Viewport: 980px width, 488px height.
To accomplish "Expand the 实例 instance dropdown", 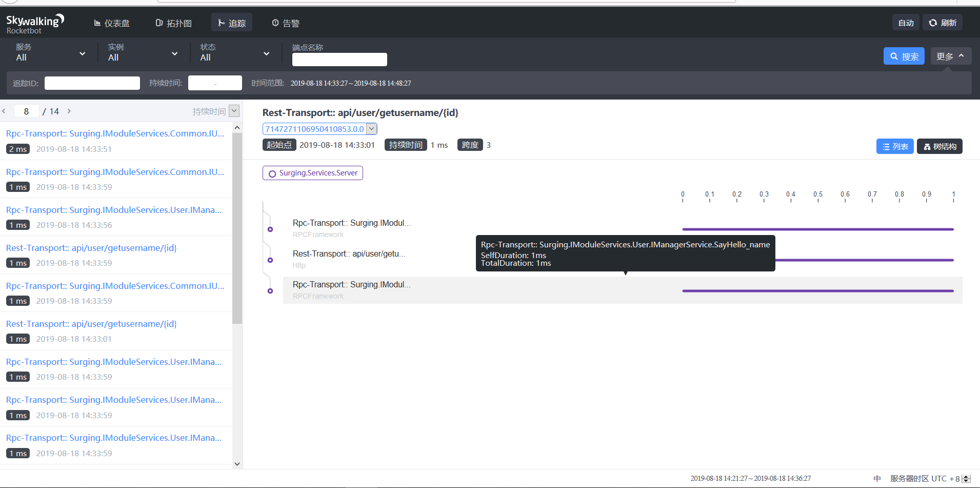I will (x=143, y=53).
